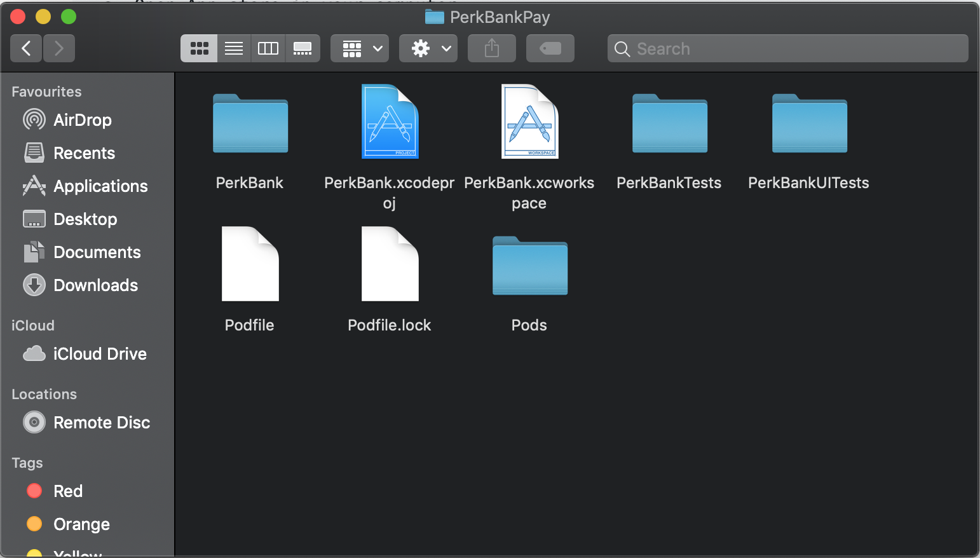Open Remote Disc under Locations
This screenshot has width=980, height=558.
[102, 422]
